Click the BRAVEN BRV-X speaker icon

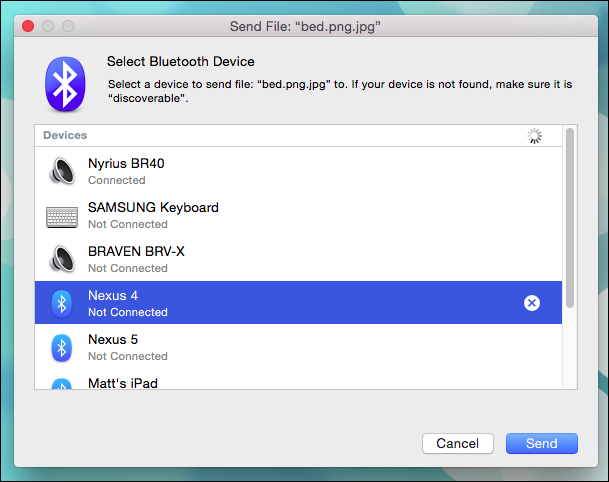pos(62,259)
